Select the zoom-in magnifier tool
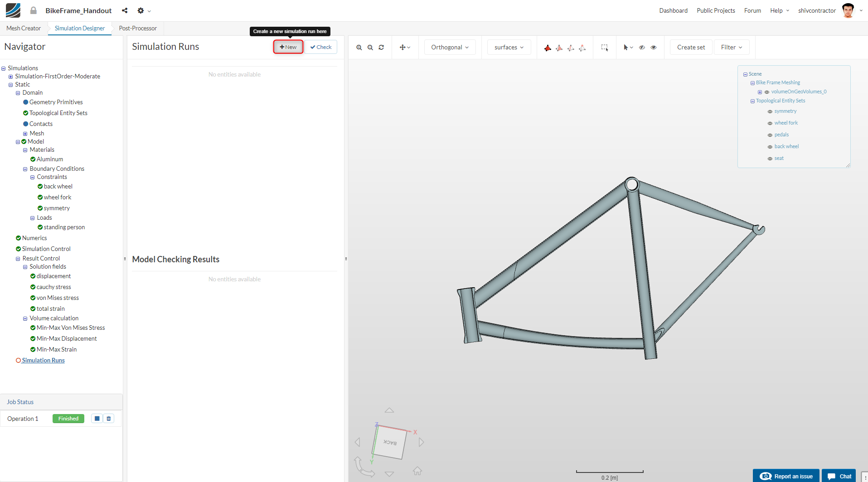 (x=359, y=47)
